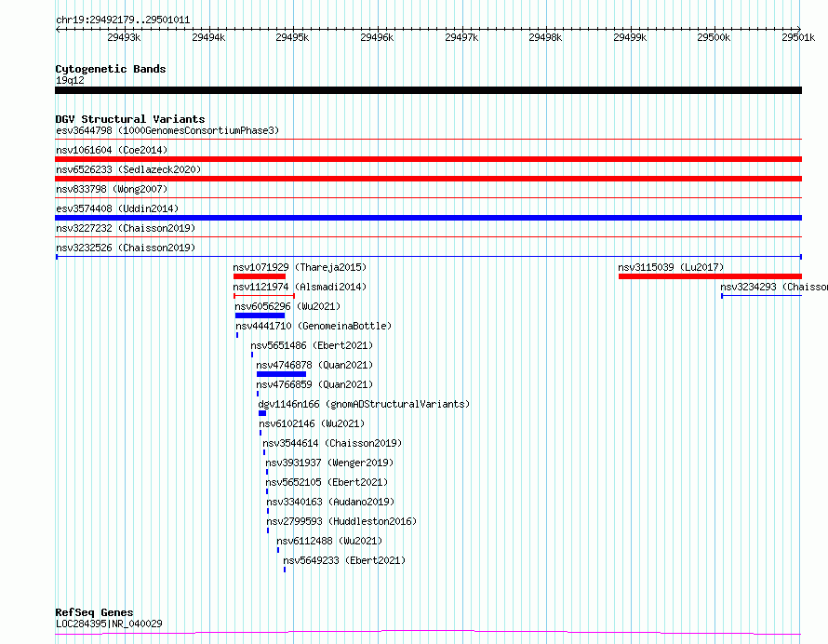Screen dimensions: 828x644
Task: Click the nsv5652105 (Ebert2021) label
Action: 327,482
